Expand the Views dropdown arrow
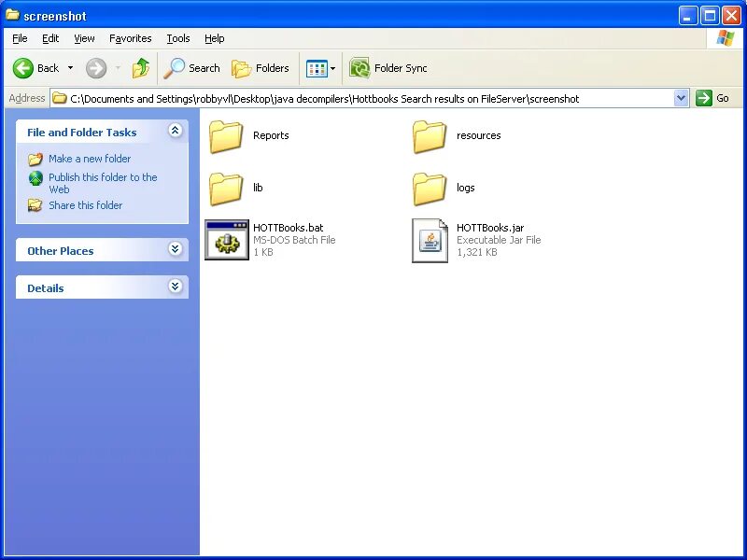The height and width of the screenshot is (560, 747). 333,68
